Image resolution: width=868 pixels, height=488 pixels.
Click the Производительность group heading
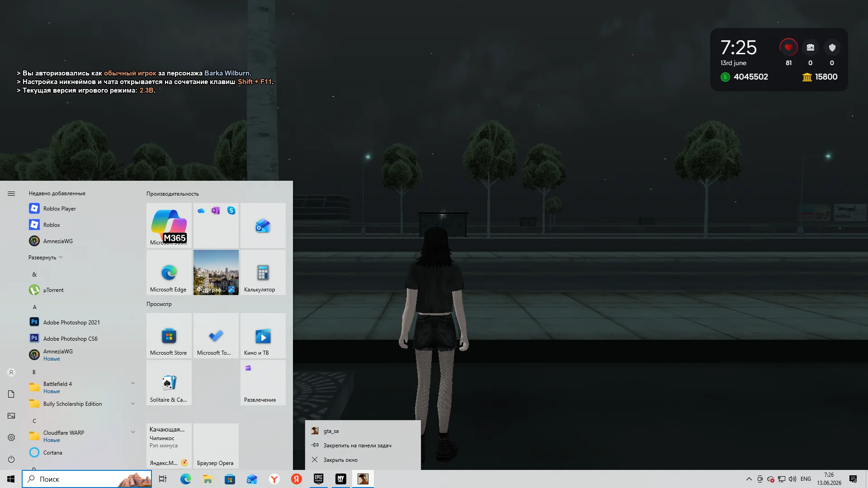[x=172, y=194]
